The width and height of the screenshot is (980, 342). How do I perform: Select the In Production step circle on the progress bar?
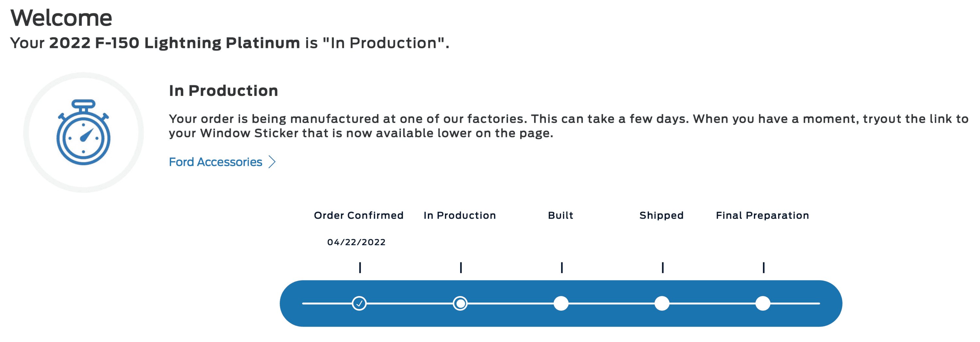(460, 303)
